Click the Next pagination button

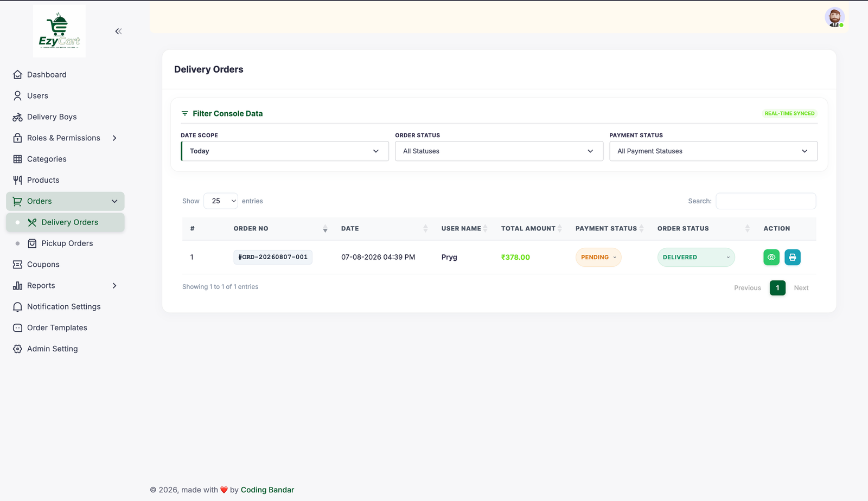(x=801, y=288)
